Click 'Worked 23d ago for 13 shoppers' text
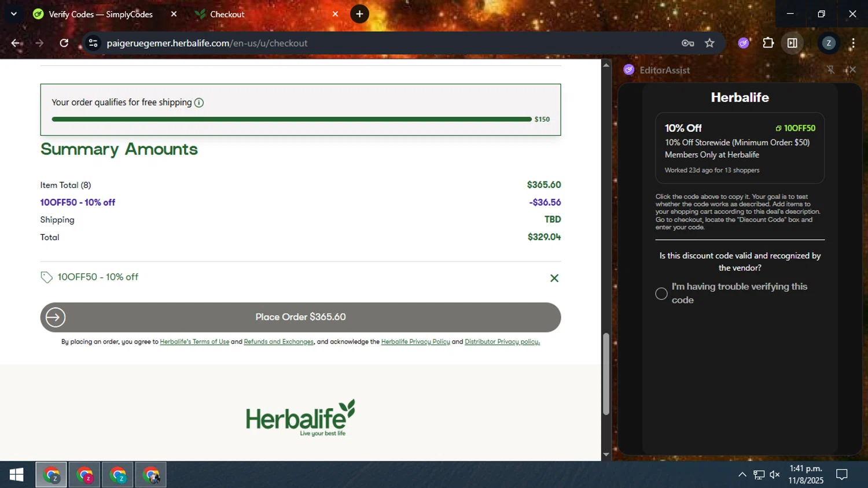Screen dimensions: 868x488 (712, 170)
